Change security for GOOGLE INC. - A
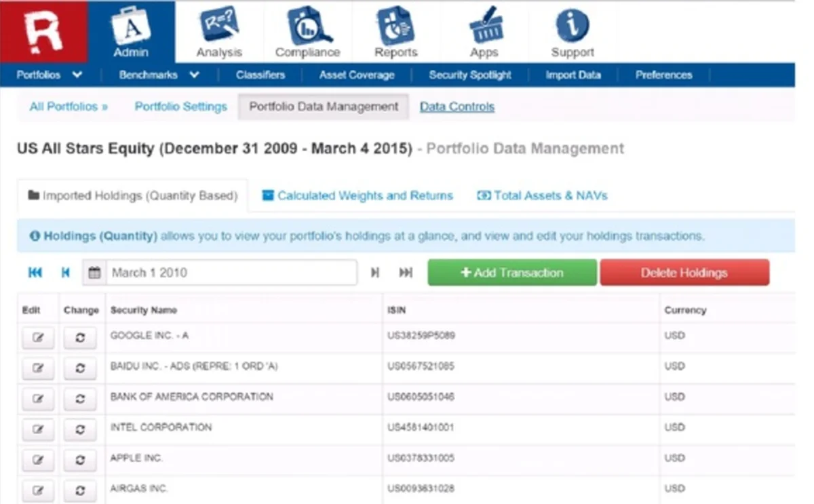Viewport: 814px width, 504px height. click(x=80, y=338)
